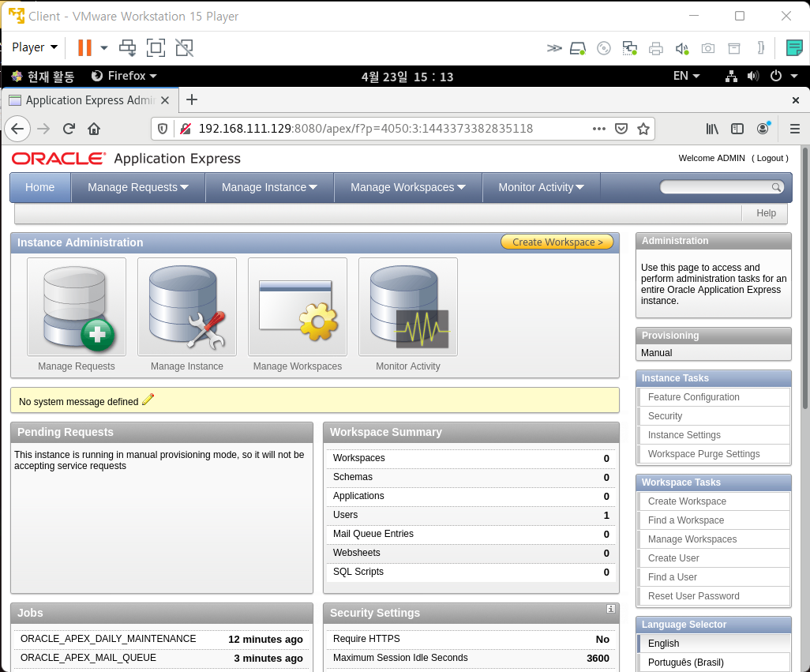The width and height of the screenshot is (810, 672).
Task: Open Security under Instance Tasks
Action: point(665,416)
